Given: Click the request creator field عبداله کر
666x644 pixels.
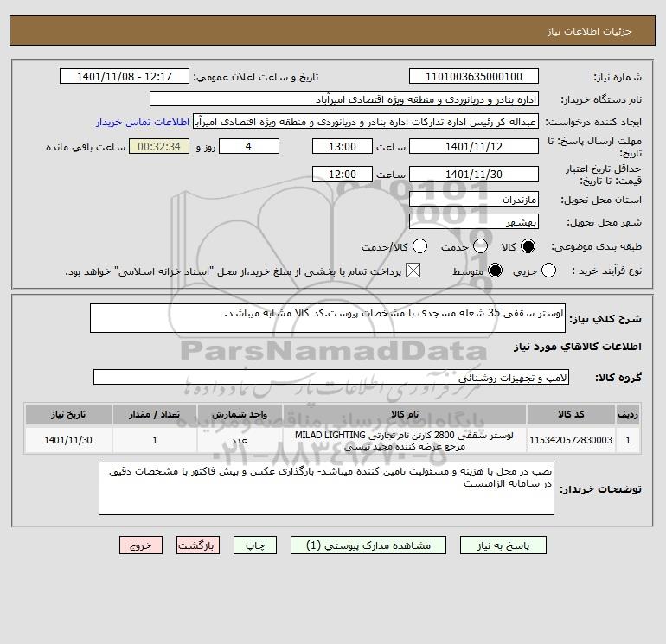Looking at the screenshot, I should click(366, 121).
